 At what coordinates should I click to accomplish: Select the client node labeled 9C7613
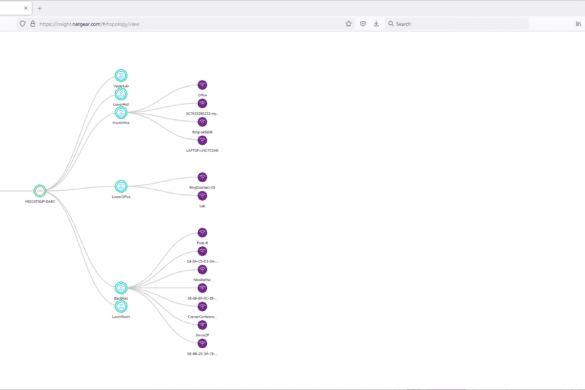(x=202, y=103)
